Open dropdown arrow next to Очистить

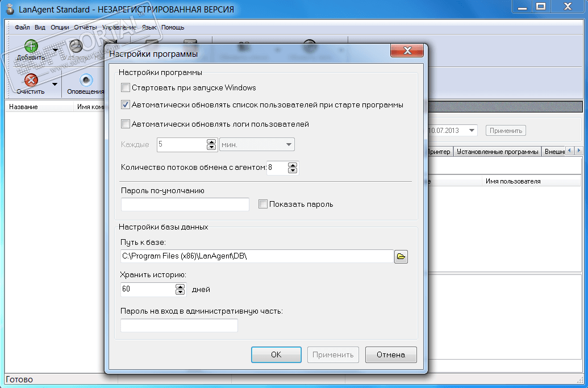pos(55,84)
